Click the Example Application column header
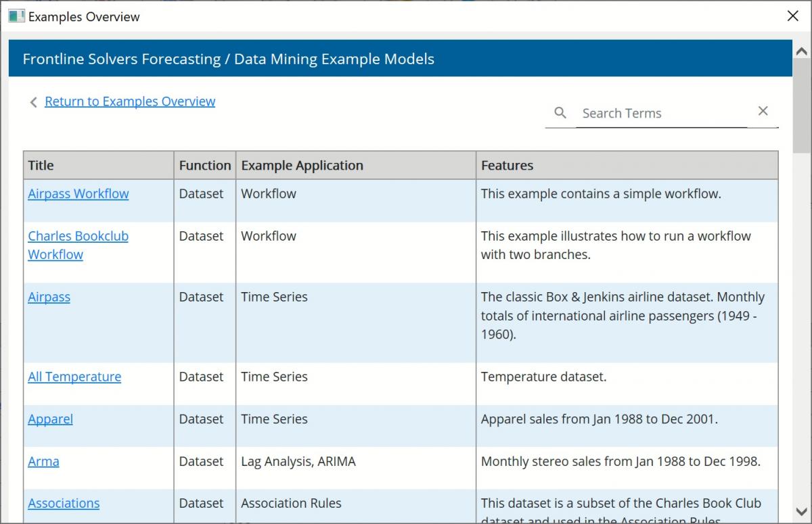This screenshot has height=524, width=812. click(302, 165)
